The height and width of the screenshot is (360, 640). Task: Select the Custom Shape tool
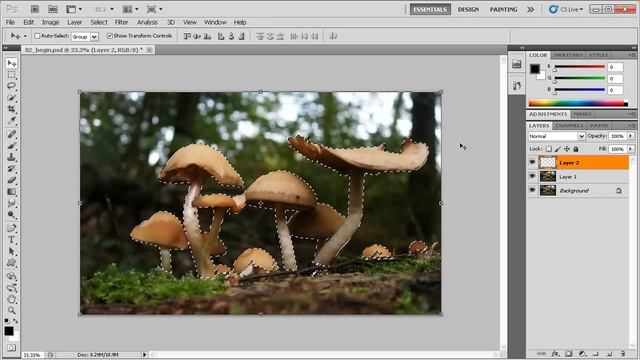[11, 262]
